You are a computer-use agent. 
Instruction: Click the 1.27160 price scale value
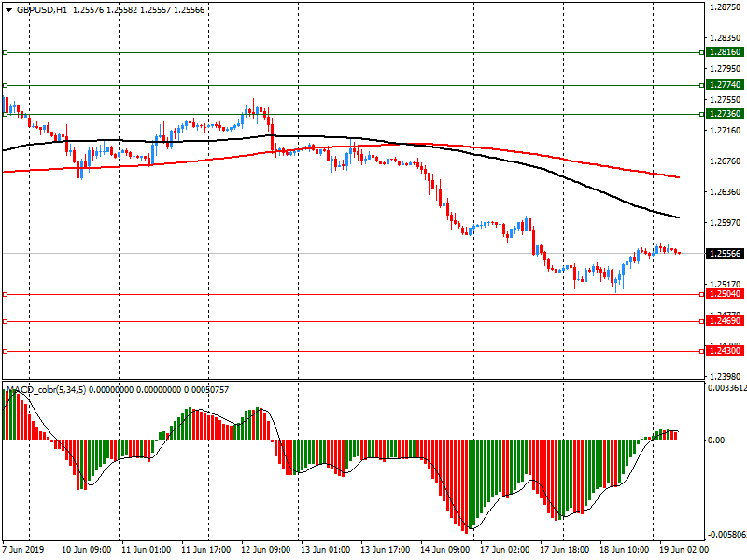point(726,131)
